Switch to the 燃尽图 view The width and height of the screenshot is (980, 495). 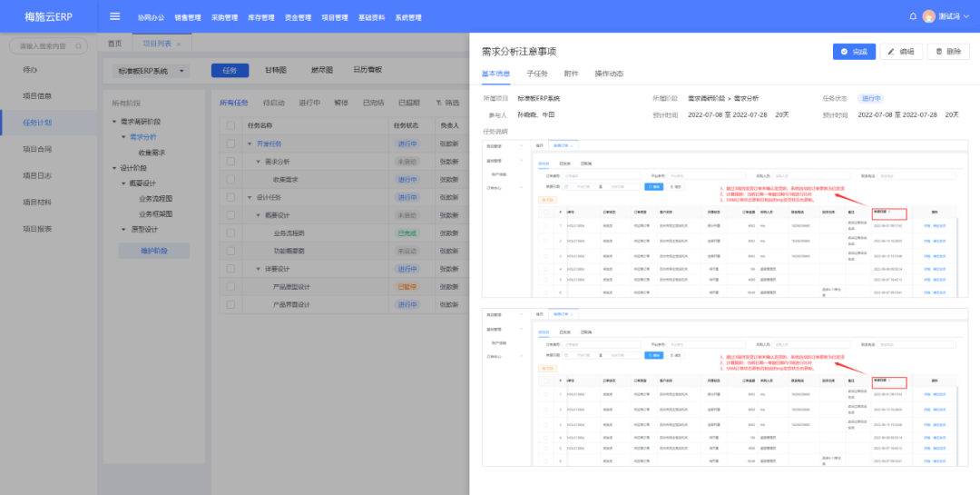[322, 70]
